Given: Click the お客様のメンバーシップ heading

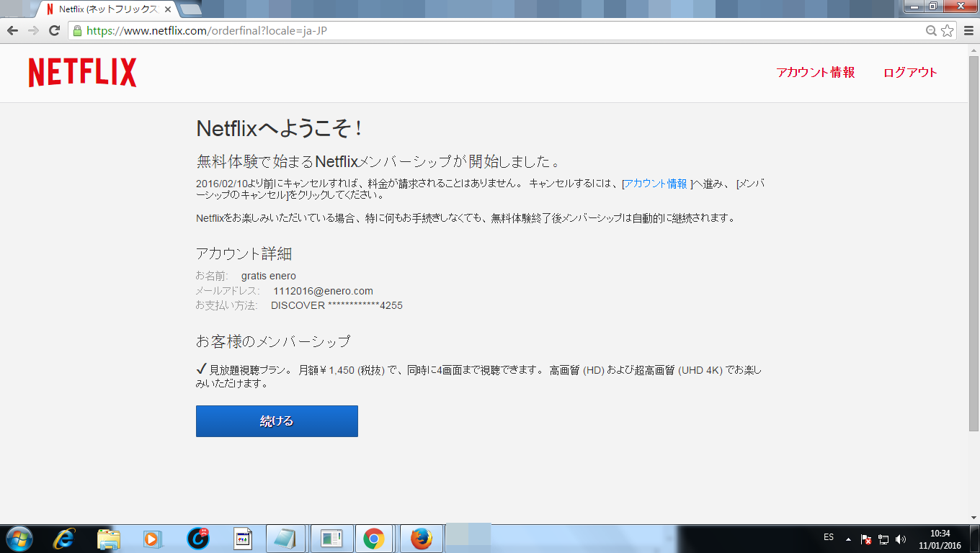Looking at the screenshot, I should (x=273, y=341).
